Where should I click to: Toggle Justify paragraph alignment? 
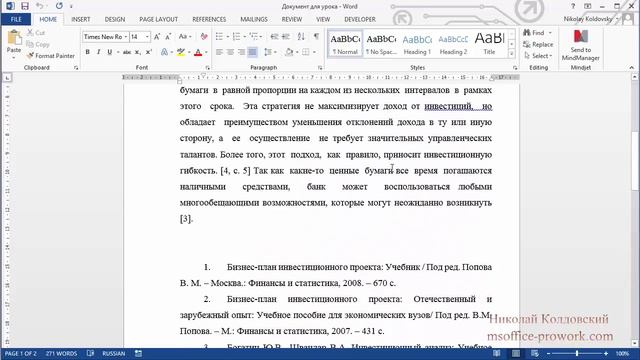[x=253, y=52]
